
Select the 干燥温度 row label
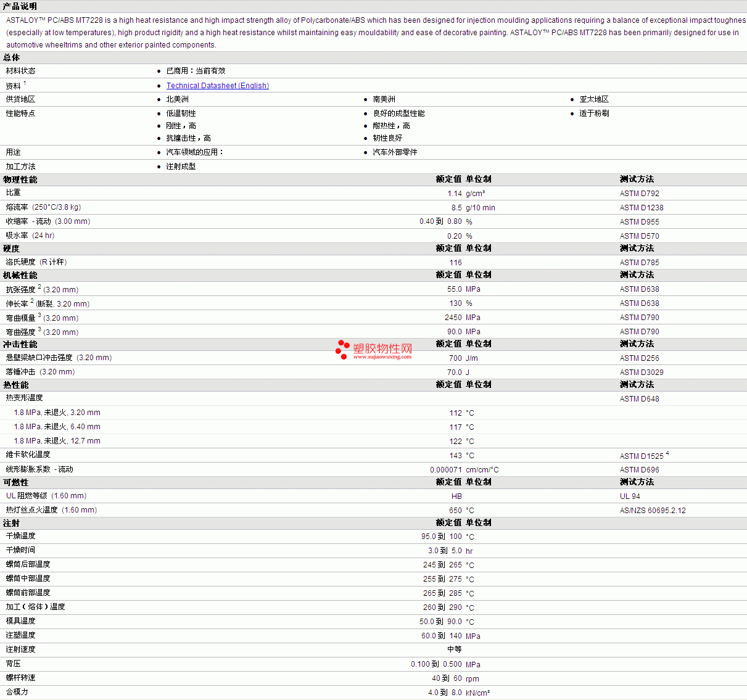pyautogui.click(x=21, y=536)
